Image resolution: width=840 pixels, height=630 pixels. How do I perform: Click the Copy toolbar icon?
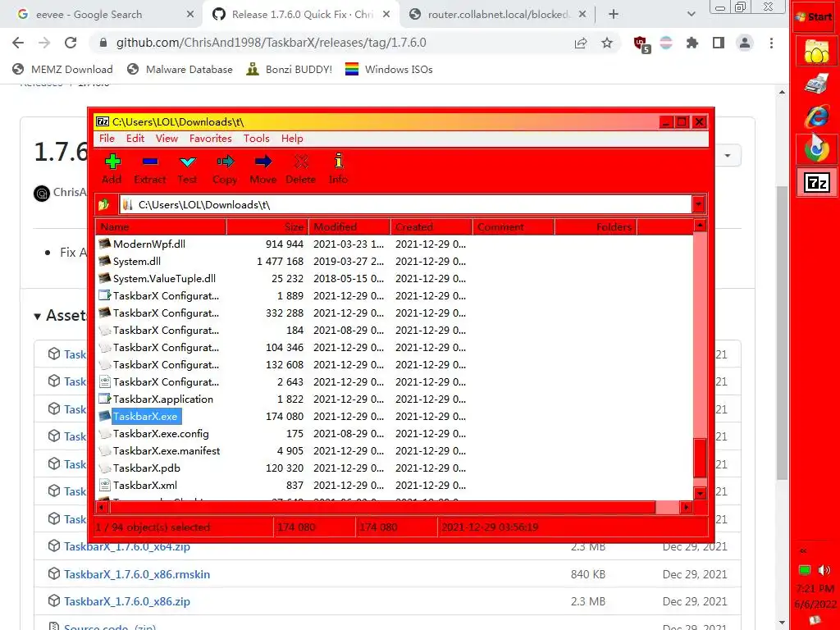[x=225, y=162]
